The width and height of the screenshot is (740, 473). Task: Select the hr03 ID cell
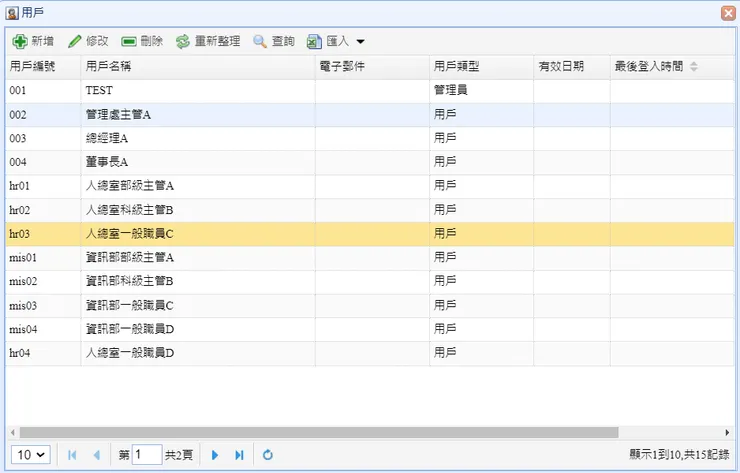(43, 234)
